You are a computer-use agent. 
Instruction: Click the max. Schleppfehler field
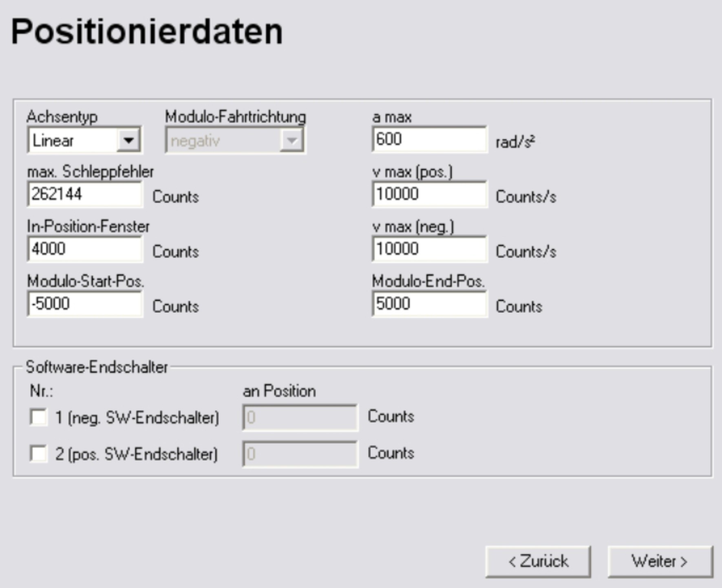85,194
